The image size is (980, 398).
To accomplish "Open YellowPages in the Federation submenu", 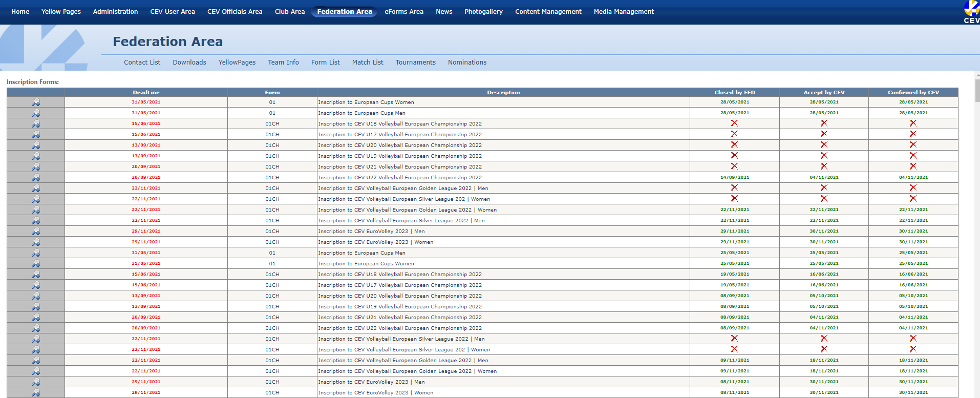I will (x=237, y=62).
